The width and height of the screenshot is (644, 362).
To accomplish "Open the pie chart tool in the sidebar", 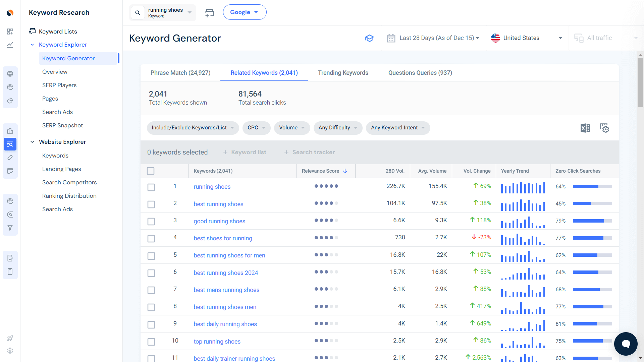I will click(x=10, y=100).
